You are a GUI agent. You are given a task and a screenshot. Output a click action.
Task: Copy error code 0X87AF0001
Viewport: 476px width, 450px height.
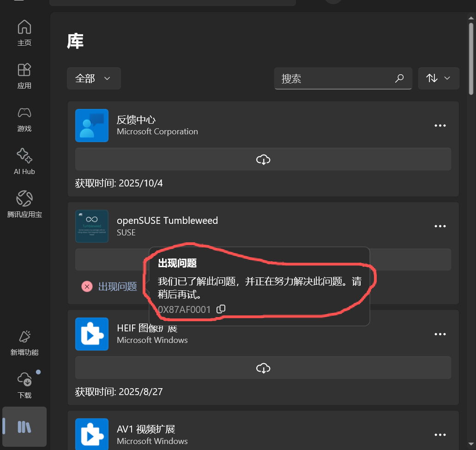click(x=221, y=309)
